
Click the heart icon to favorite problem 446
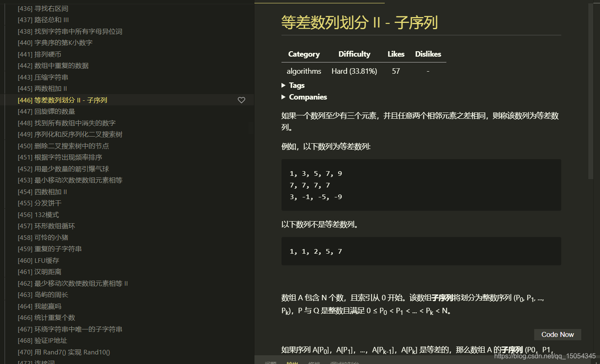pos(241,100)
